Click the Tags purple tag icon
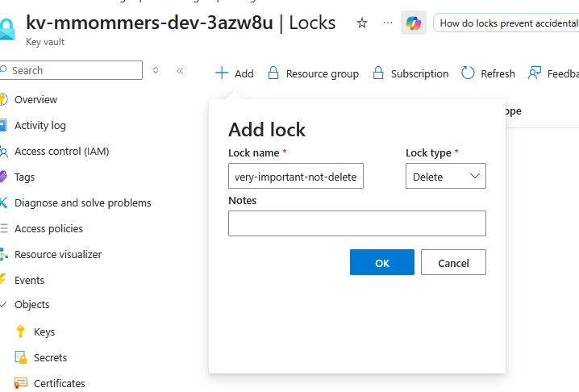Viewport: 579px width, 392px height. pyautogui.click(x=3, y=177)
